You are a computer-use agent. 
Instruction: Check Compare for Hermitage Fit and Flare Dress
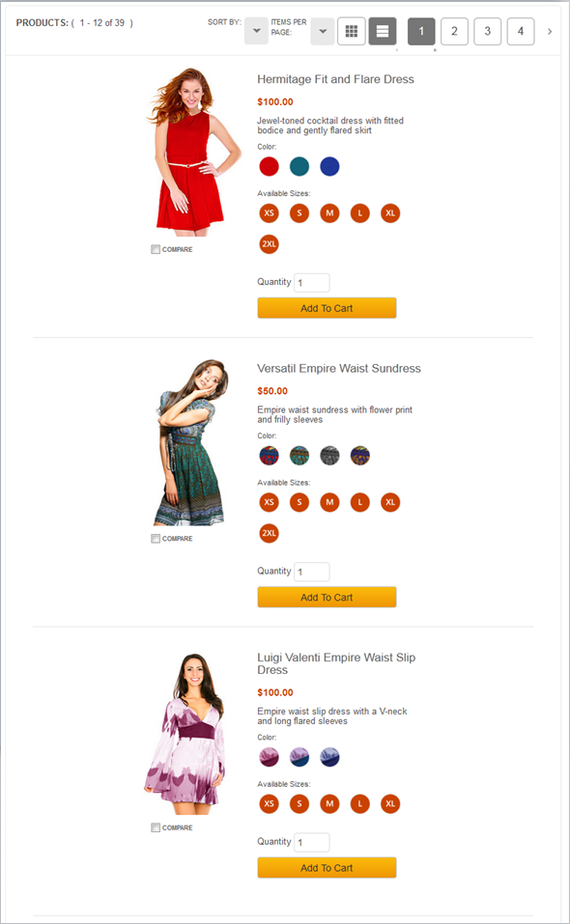[156, 249]
